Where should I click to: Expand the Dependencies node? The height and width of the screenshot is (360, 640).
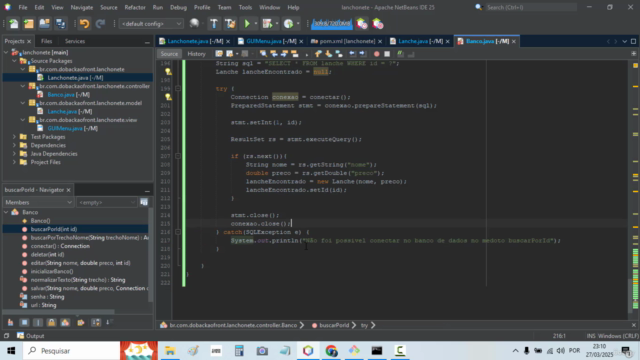point(14,145)
